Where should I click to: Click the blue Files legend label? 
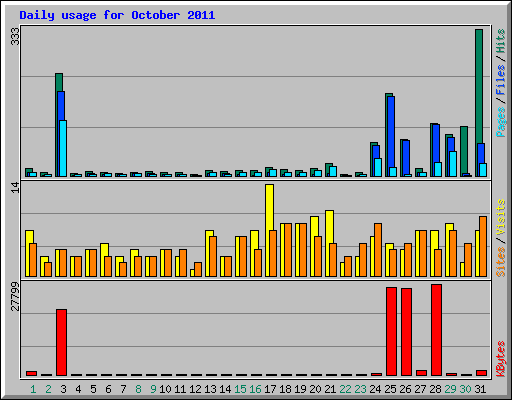coord(501,79)
